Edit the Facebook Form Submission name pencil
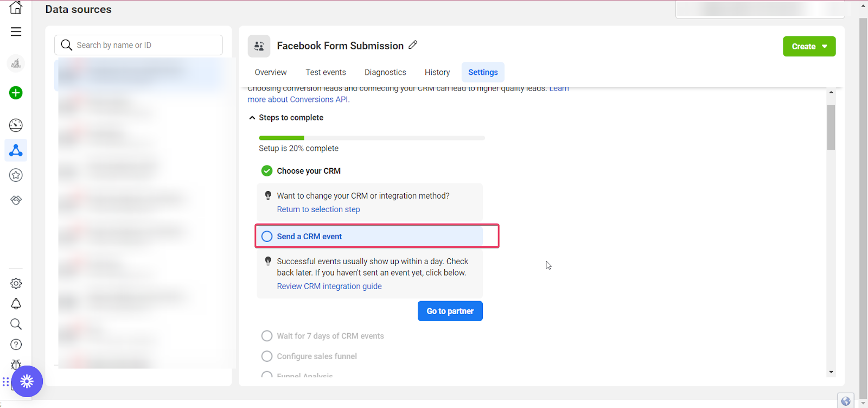Viewport: 868px width, 408px height. (x=413, y=45)
